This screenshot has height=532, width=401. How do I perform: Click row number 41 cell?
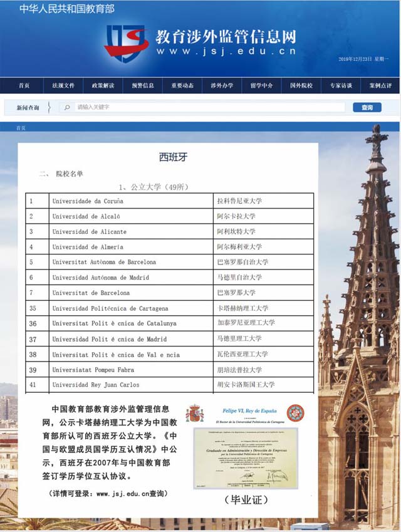[x=38, y=385]
